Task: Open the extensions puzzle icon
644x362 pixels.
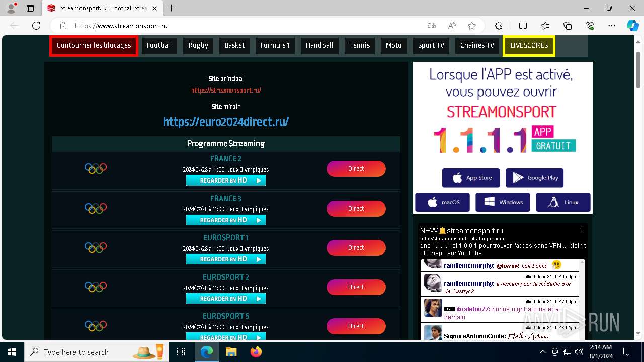Action: pyautogui.click(x=499, y=26)
